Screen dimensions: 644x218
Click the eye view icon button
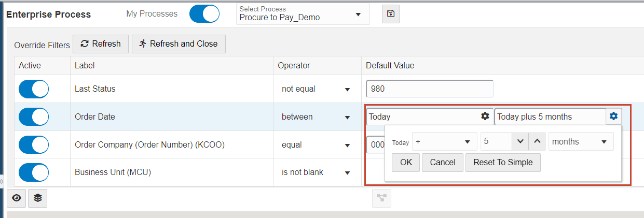click(x=17, y=198)
